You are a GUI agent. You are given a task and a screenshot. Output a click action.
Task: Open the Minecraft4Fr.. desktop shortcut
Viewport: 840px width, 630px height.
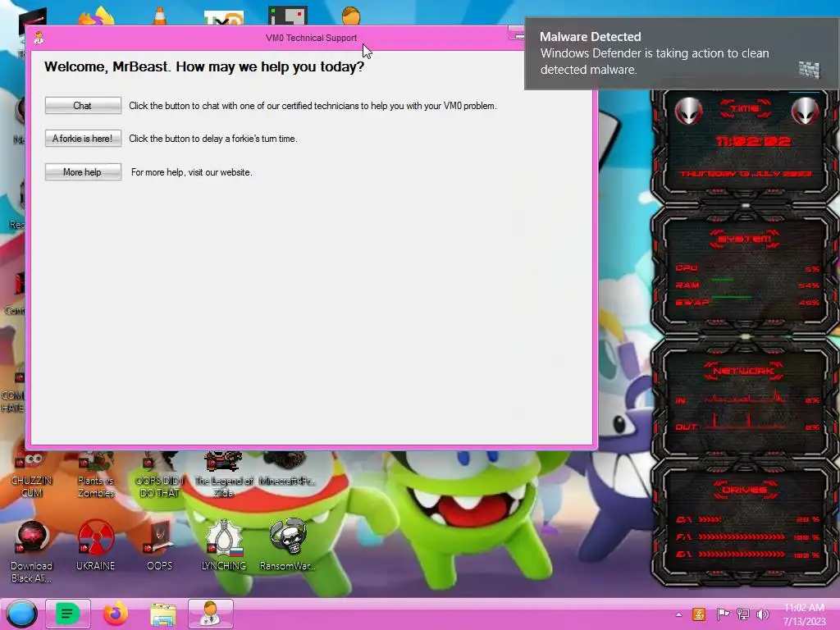coord(287,470)
